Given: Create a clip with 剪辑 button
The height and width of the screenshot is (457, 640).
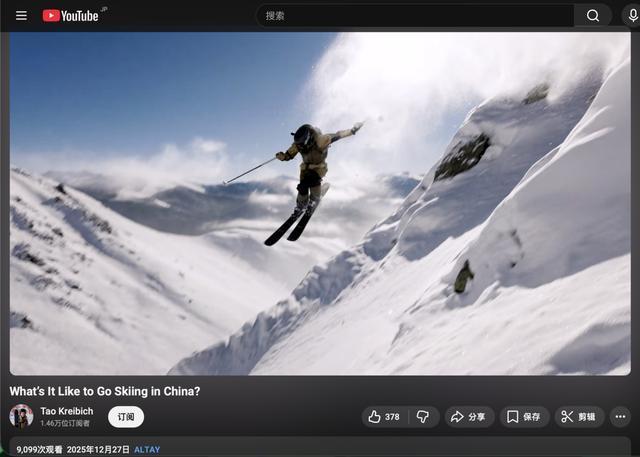Looking at the screenshot, I should coord(579,417).
